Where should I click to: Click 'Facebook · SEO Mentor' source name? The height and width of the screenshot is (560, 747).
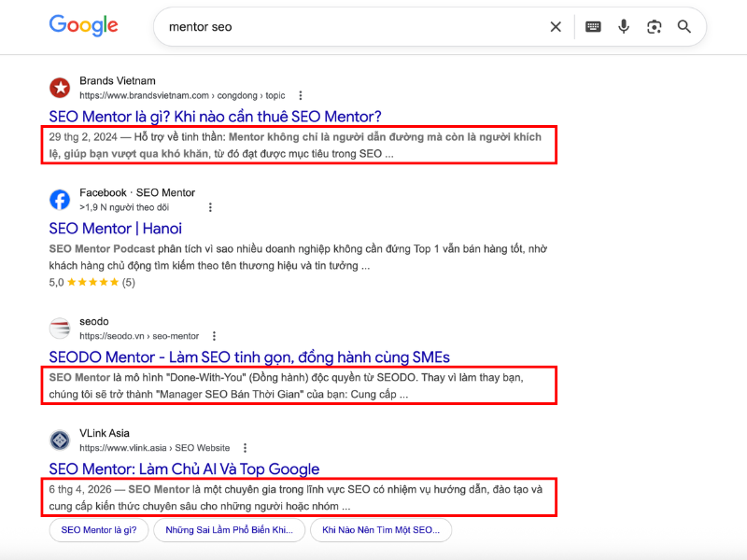pyautogui.click(x=137, y=193)
